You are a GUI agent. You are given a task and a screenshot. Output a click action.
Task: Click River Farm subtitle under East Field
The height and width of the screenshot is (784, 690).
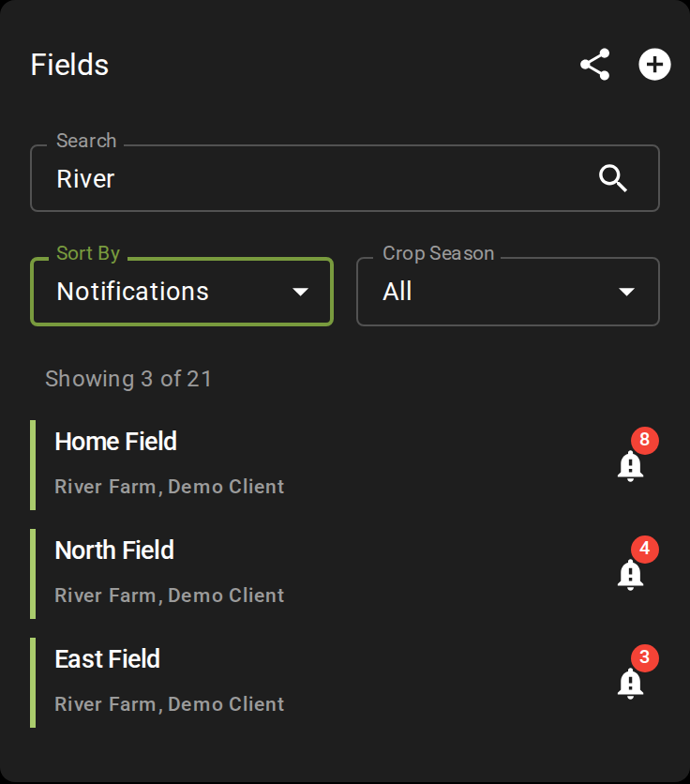(x=170, y=704)
